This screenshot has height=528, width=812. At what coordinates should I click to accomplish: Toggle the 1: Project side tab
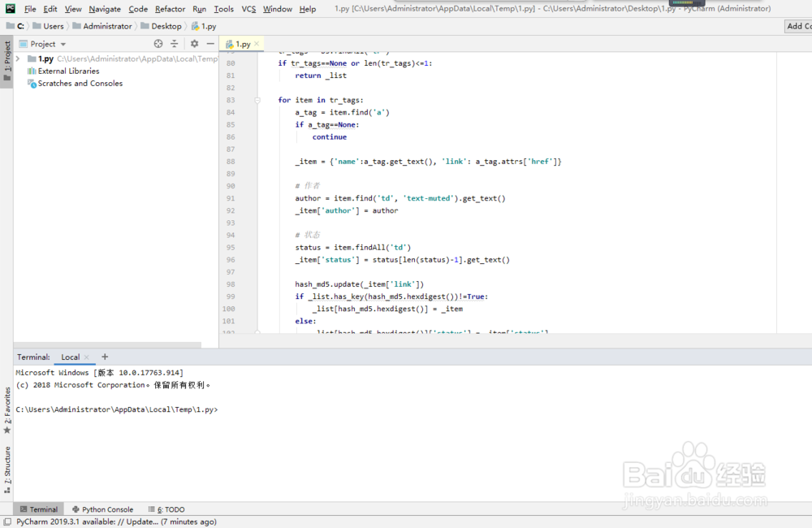coord(6,61)
